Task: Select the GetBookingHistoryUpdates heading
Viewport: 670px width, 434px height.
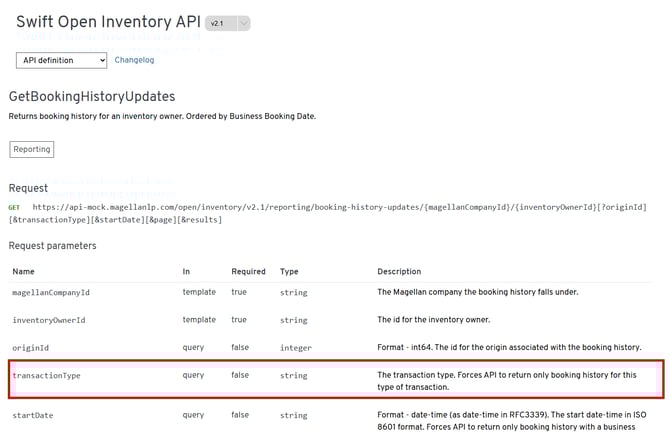Action: (x=92, y=97)
